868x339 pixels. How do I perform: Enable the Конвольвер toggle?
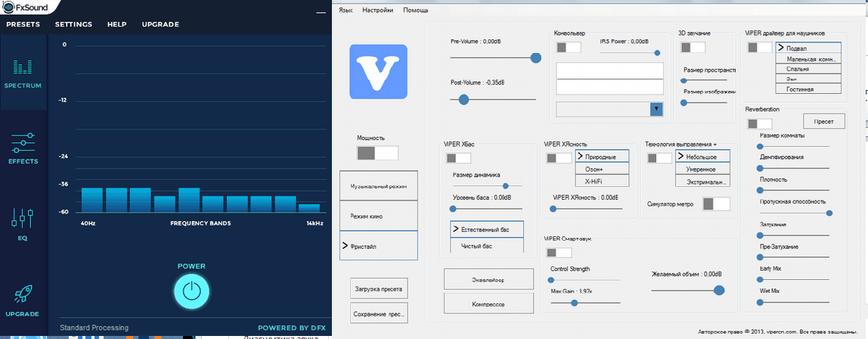pos(569,48)
